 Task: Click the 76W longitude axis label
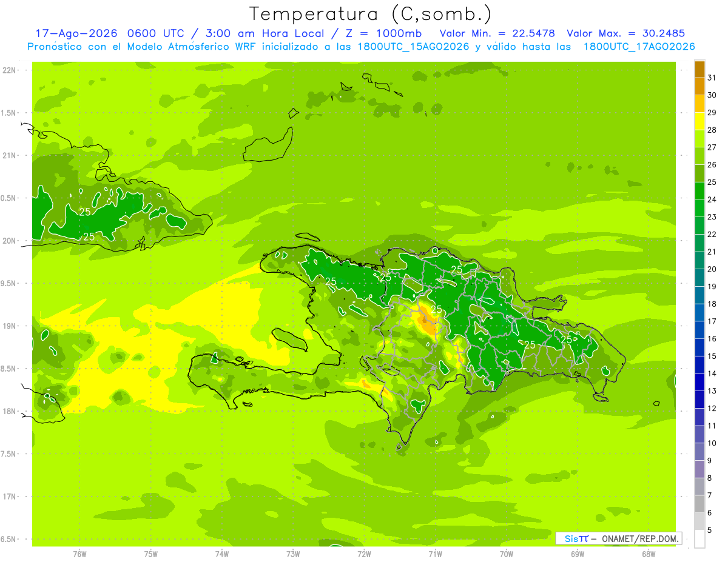tap(79, 554)
